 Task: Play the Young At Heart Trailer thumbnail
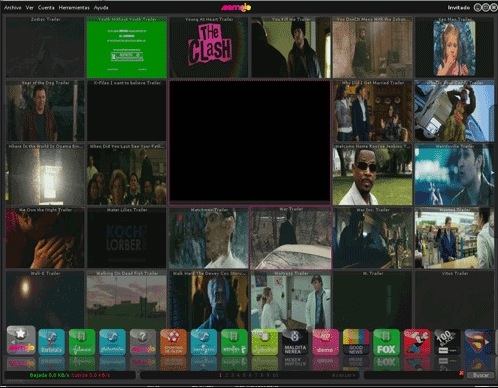pos(209,47)
